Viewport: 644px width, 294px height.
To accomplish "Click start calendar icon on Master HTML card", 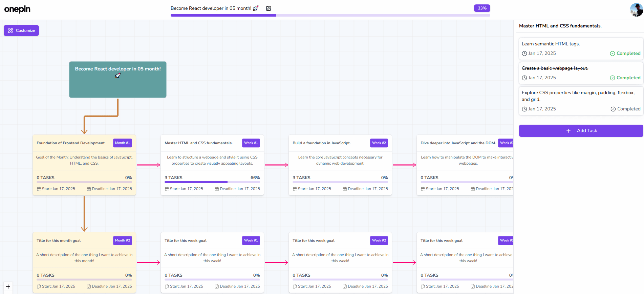I will coord(167,189).
